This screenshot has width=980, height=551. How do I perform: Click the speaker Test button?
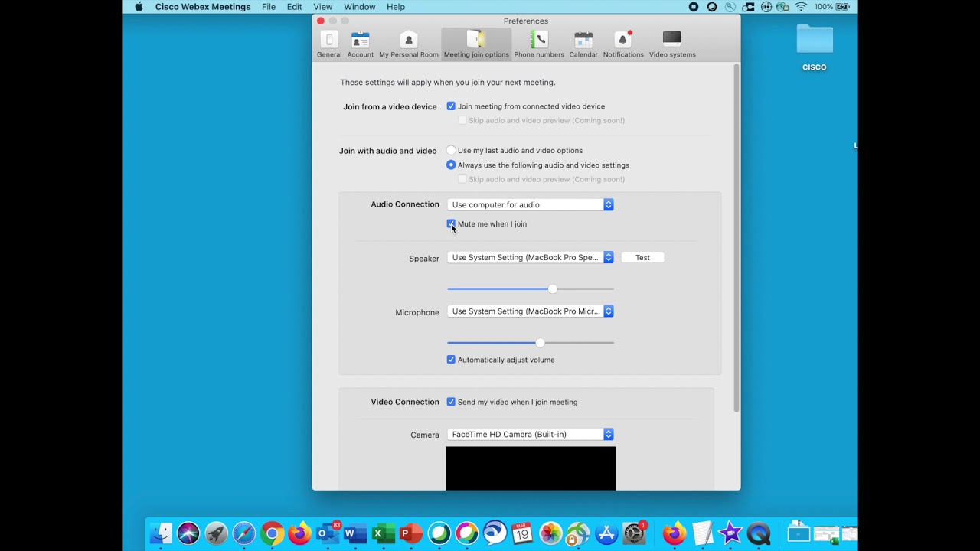click(642, 258)
